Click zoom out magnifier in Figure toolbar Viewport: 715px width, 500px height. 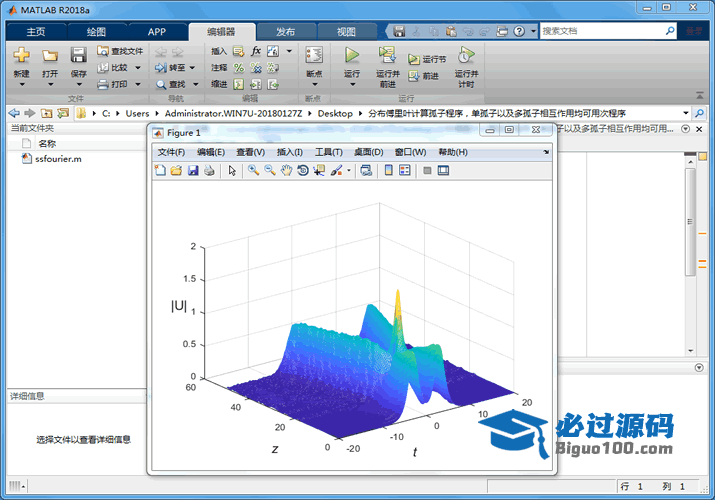(270, 171)
